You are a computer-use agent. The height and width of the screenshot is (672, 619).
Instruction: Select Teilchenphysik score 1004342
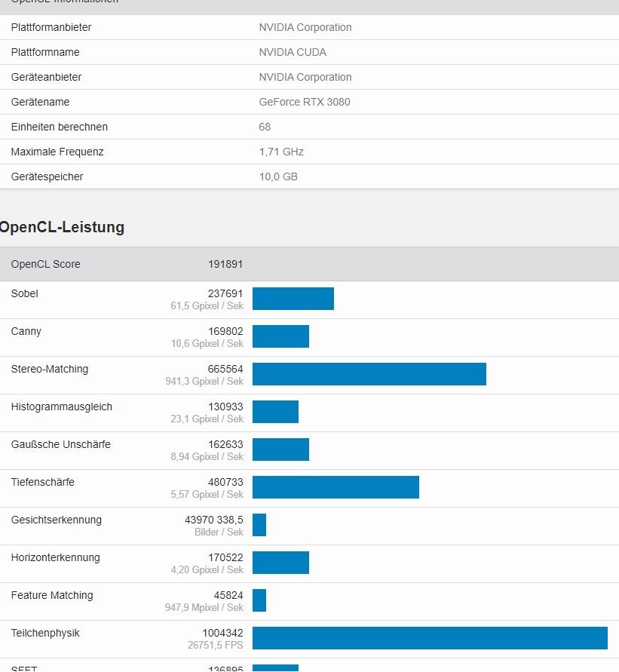(x=222, y=633)
